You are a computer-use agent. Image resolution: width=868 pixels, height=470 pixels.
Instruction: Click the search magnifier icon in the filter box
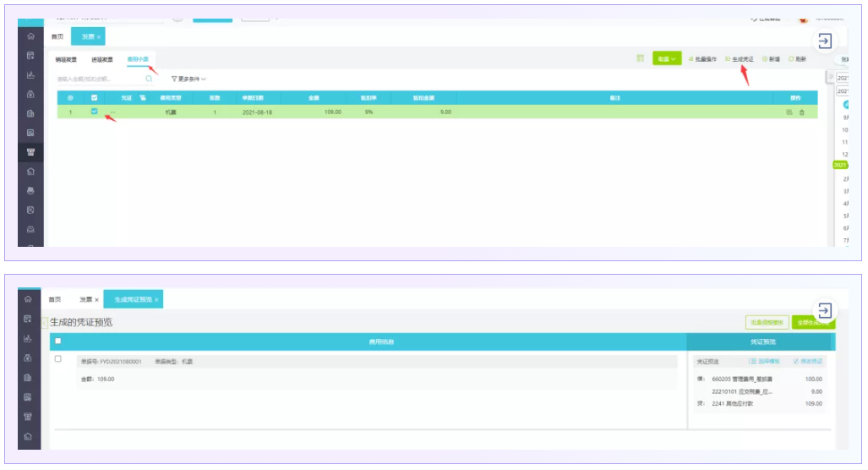(149, 79)
